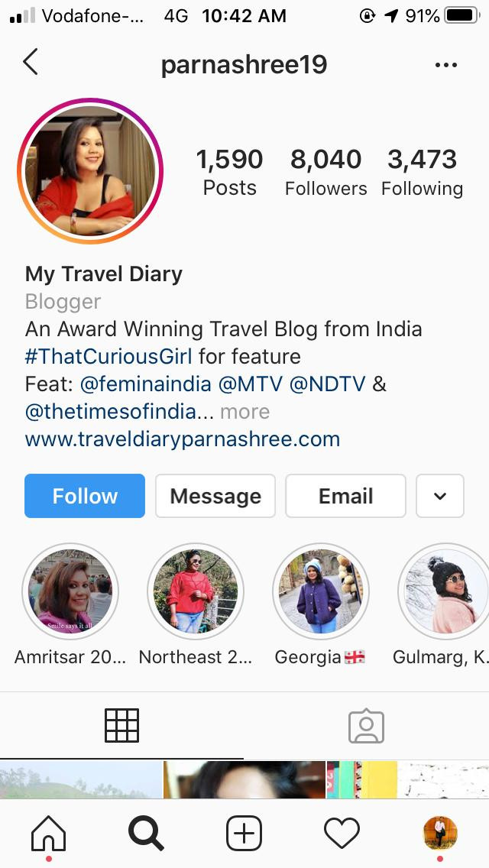Follow the parnashree19 account
Image resolution: width=489 pixels, height=868 pixels.
pos(85,496)
